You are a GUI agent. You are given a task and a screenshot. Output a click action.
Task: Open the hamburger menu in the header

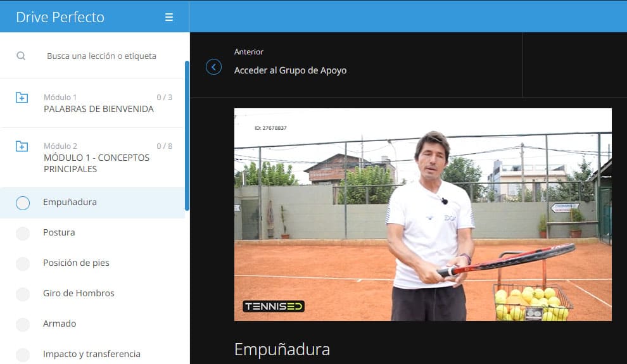169,17
